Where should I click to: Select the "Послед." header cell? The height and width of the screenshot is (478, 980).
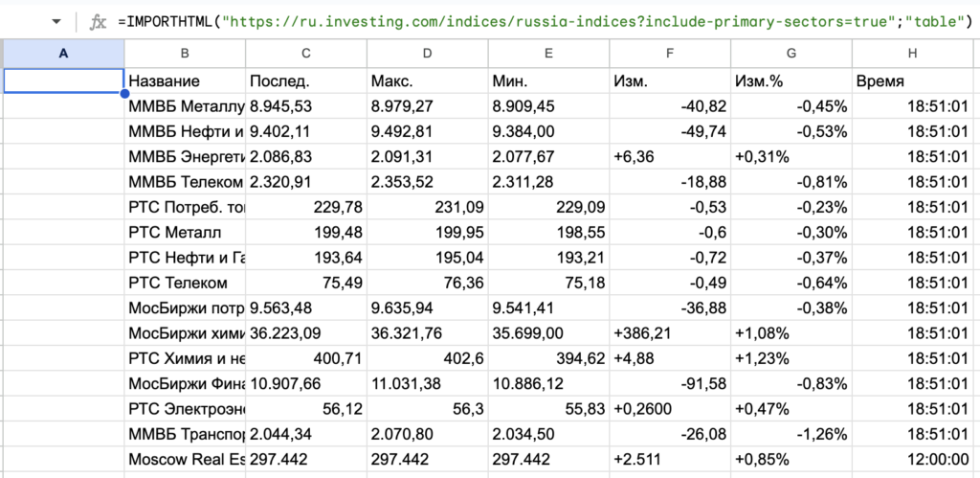click(x=305, y=81)
